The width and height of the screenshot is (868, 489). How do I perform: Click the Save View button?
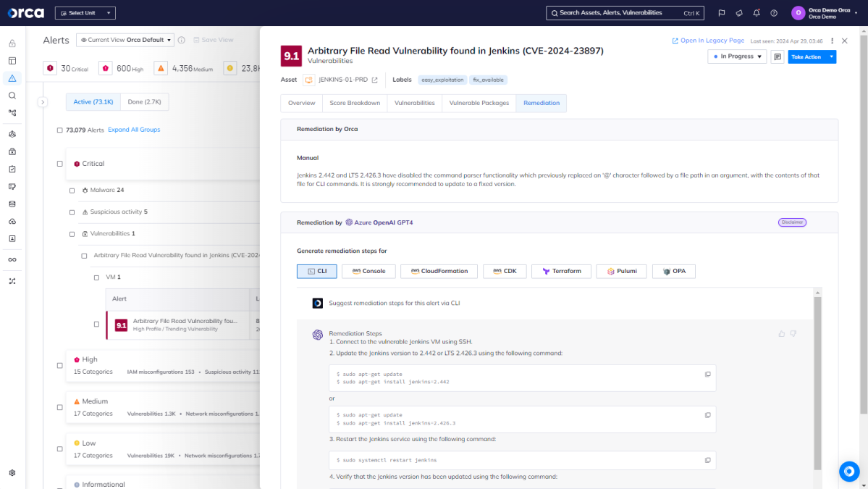pyautogui.click(x=214, y=40)
